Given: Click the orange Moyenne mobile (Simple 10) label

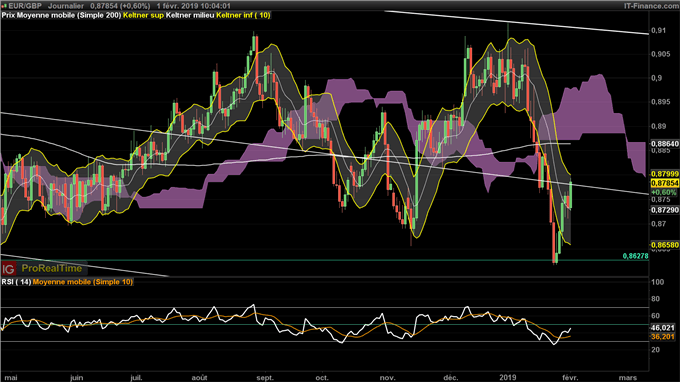Looking at the screenshot, I should [x=83, y=282].
